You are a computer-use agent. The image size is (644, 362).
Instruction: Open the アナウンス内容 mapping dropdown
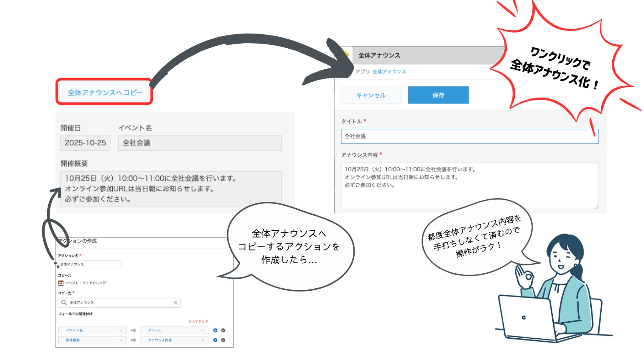pos(203,340)
